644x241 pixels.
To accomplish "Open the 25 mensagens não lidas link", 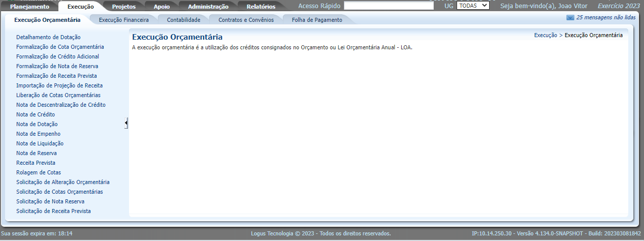I will click(x=605, y=17).
